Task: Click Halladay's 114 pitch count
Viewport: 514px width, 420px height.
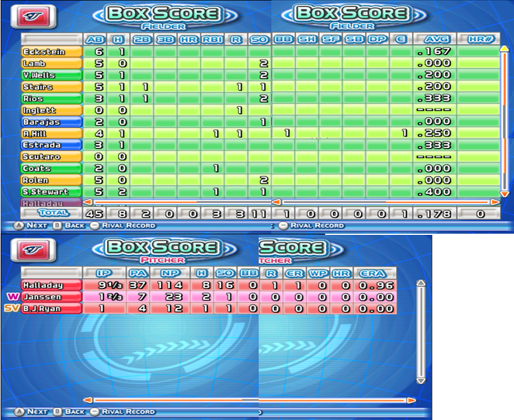Action: (x=171, y=285)
